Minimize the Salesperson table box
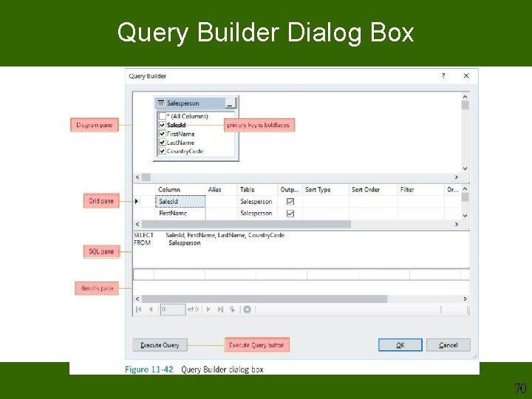This screenshot has height=399, width=532. (229, 103)
